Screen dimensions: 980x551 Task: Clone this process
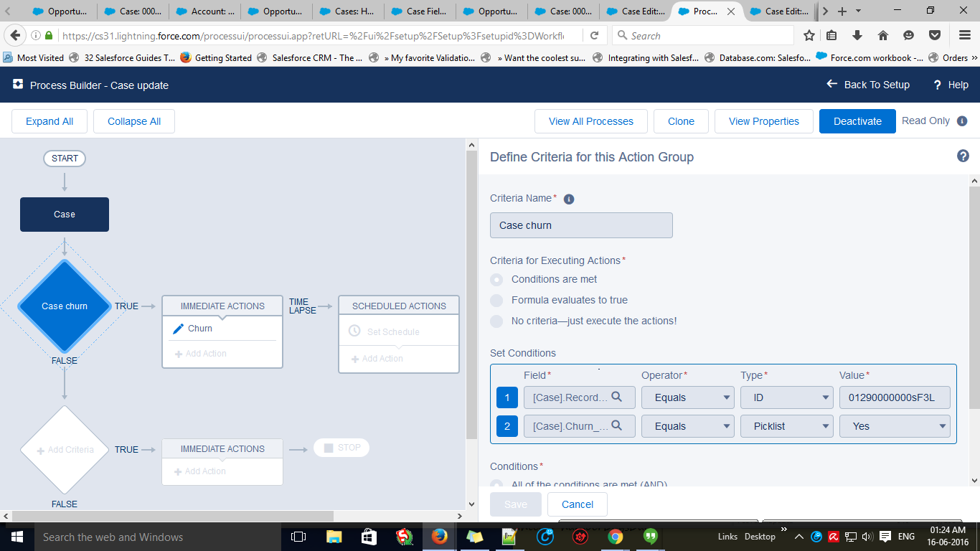tap(681, 121)
